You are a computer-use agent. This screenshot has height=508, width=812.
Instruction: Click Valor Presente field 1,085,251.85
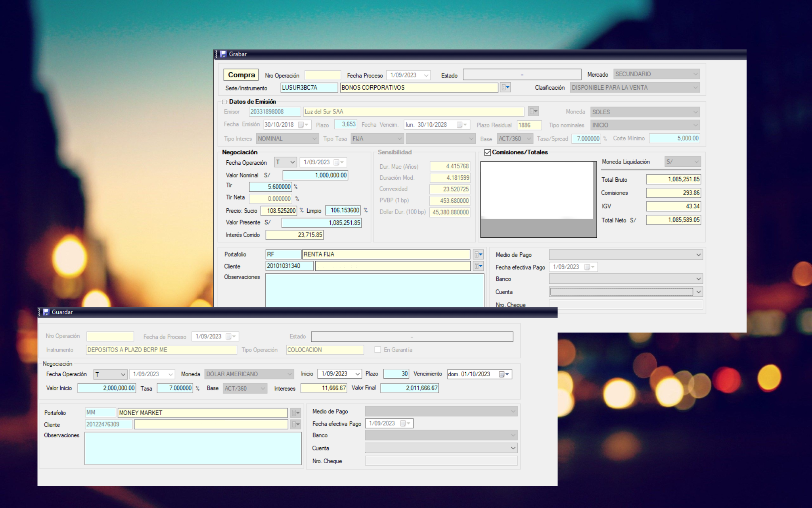click(x=322, y=223)
